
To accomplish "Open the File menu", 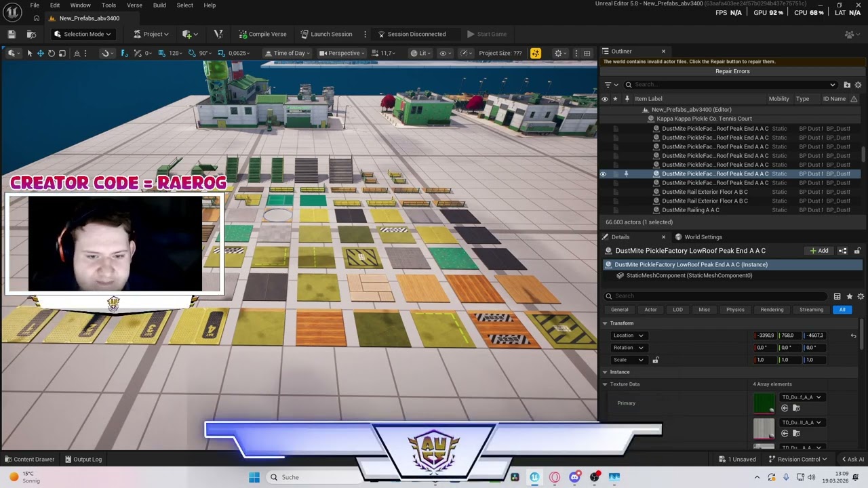I will tap(35, 5).
